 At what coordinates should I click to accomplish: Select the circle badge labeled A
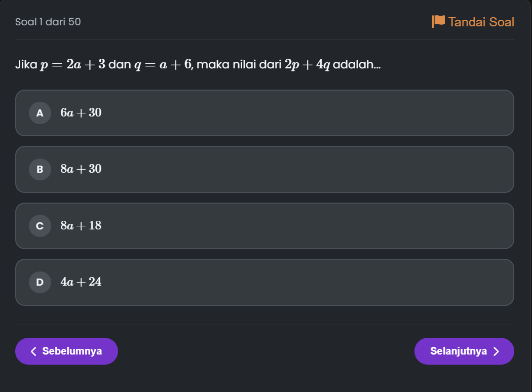point(40,113)
